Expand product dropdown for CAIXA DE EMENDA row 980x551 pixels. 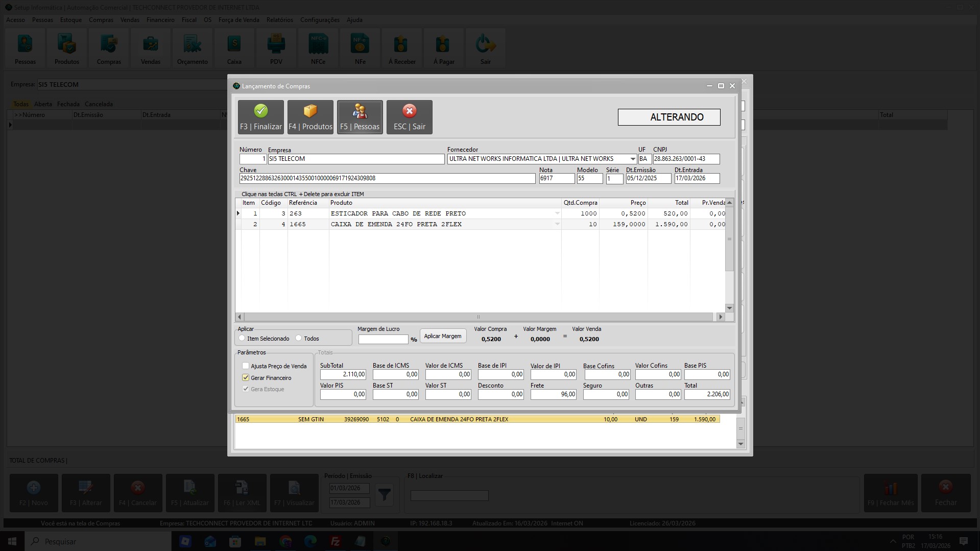tap(557, 224)
